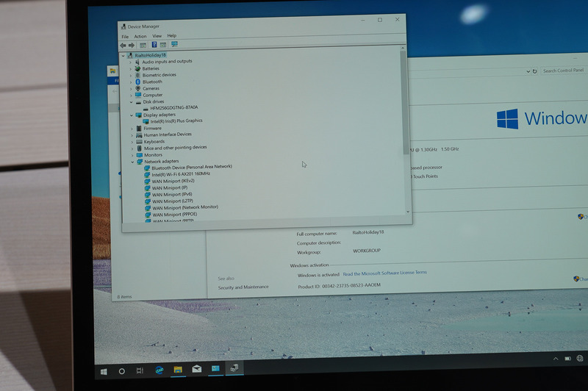The height and width of the screenshot is (391, 588).
Task: Open Cortana circle on the taskbar
Action: click(121, 371)
